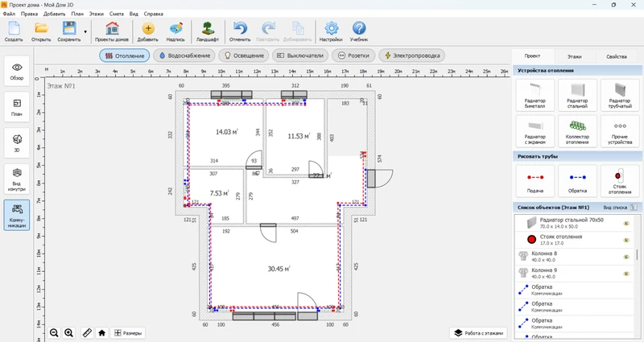Select the Стояк отопления pipe tool
The image size is (644, 342).
tap(619, 181)
